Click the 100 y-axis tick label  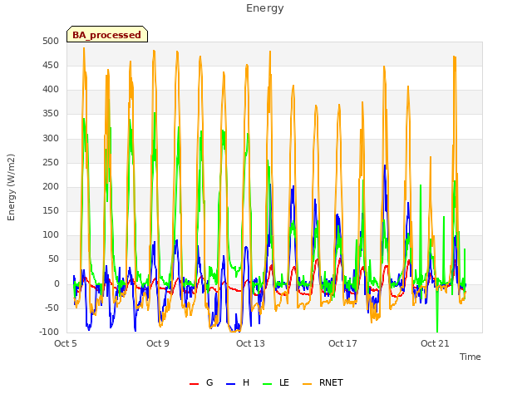(x=51, y=234)
